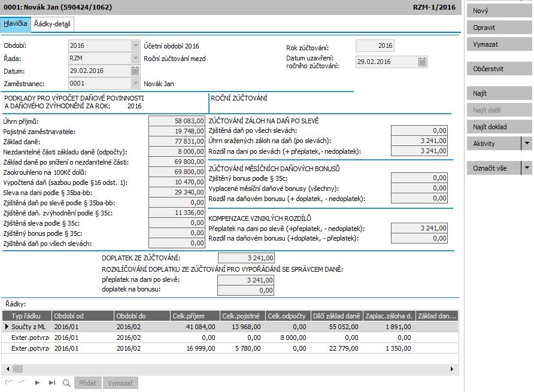This screenshot has height=392, width=534.
Task: Switch to the Hlavička tab
Action: (16, 24)
